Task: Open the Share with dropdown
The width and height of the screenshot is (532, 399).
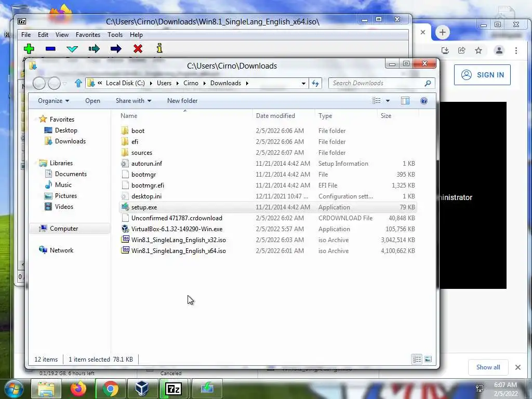Action: click(134, 101)
